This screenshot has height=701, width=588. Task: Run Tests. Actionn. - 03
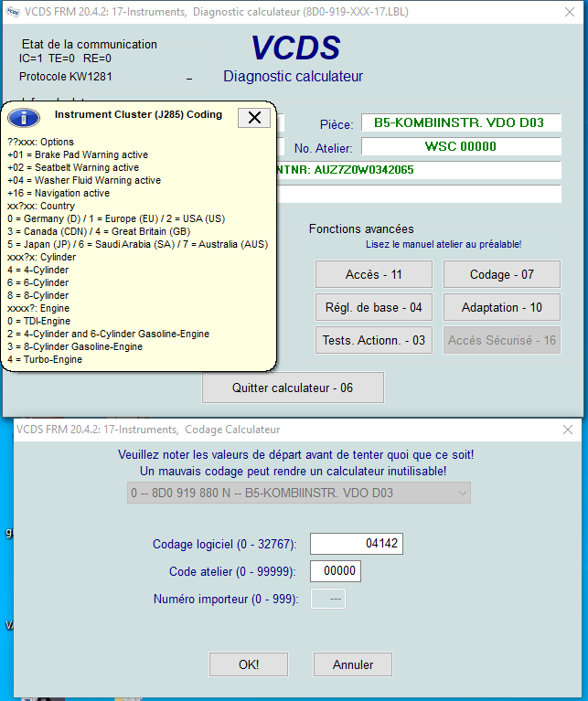pos(374,340)
